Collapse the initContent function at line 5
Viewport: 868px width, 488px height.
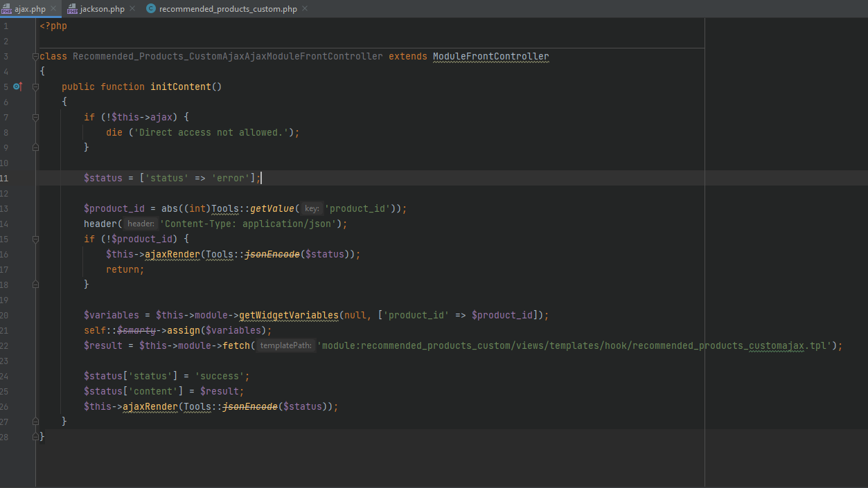tap(35, 87)
